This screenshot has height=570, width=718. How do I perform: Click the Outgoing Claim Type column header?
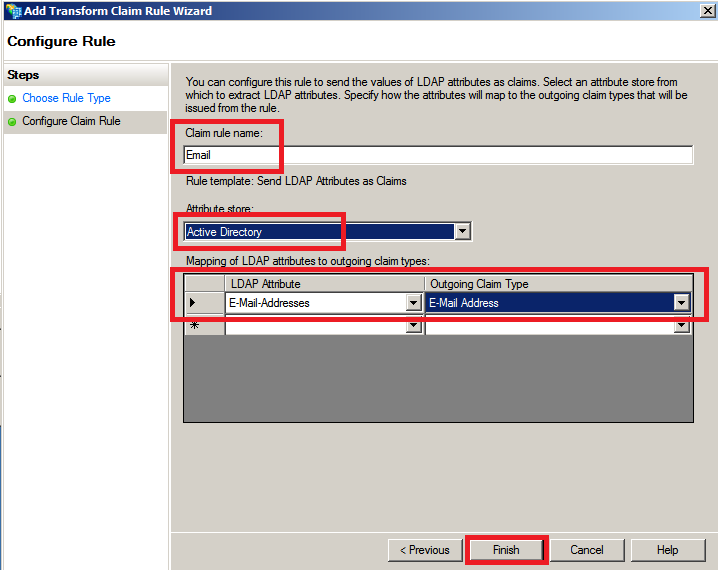(x=559, y=284)
